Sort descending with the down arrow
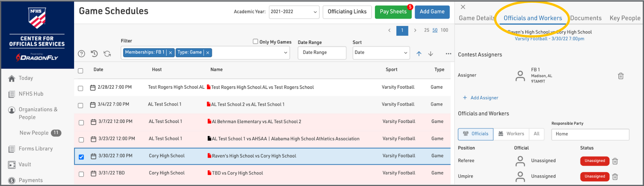This screenshot has height=186, width=644. [x=431, y=54]
